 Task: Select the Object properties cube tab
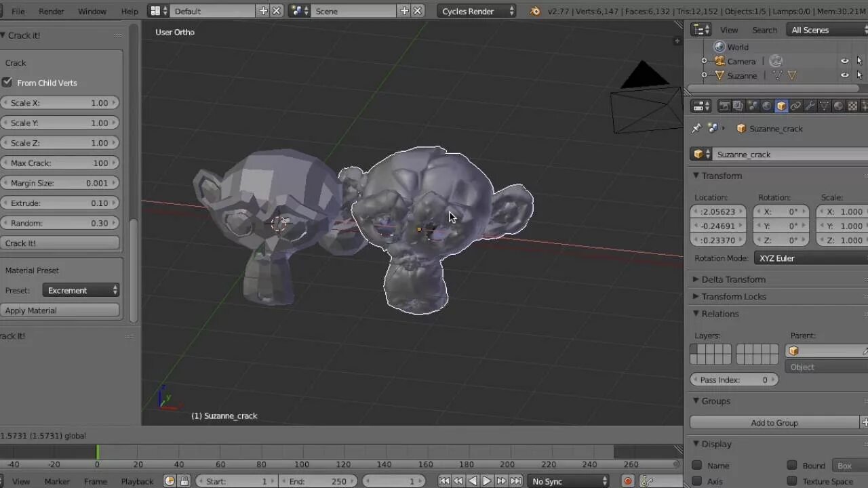[x=781, y=106]
